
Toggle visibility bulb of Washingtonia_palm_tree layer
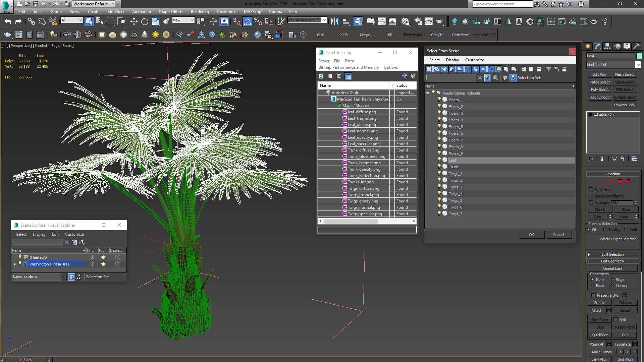tap(20, 264)
